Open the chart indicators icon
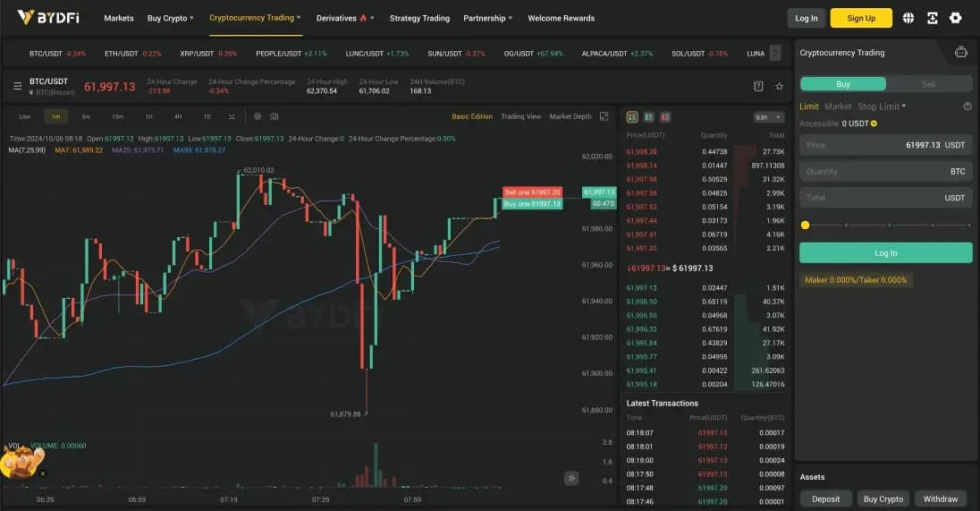The width and height of the screenshot is (980, 511). point(232,116)
